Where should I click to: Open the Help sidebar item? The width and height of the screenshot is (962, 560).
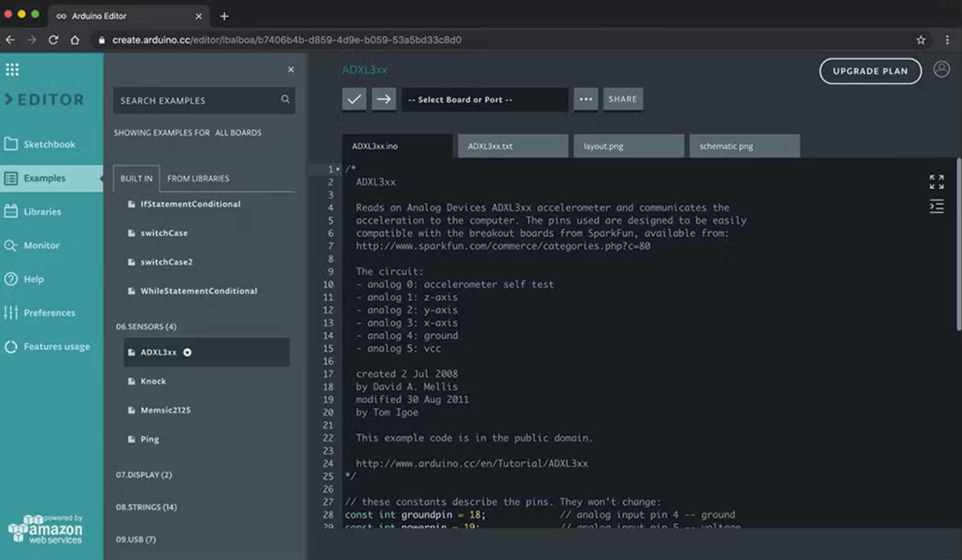point(34,279)
